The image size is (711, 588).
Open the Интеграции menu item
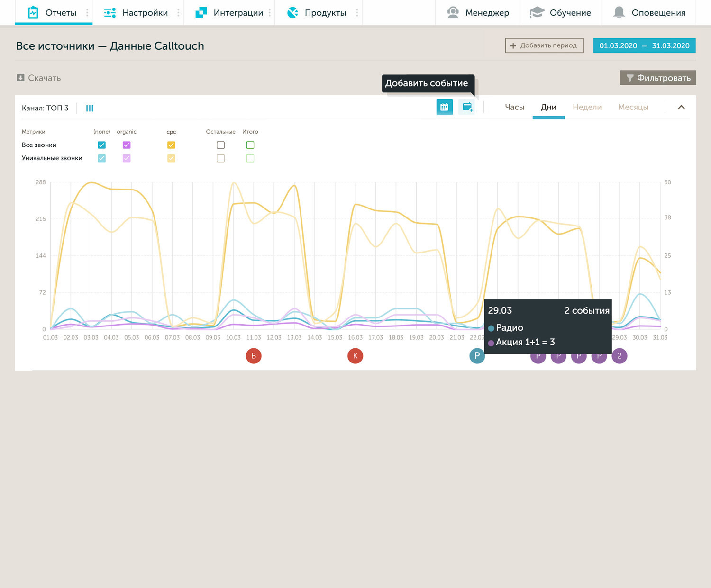(x=229, y=13)
